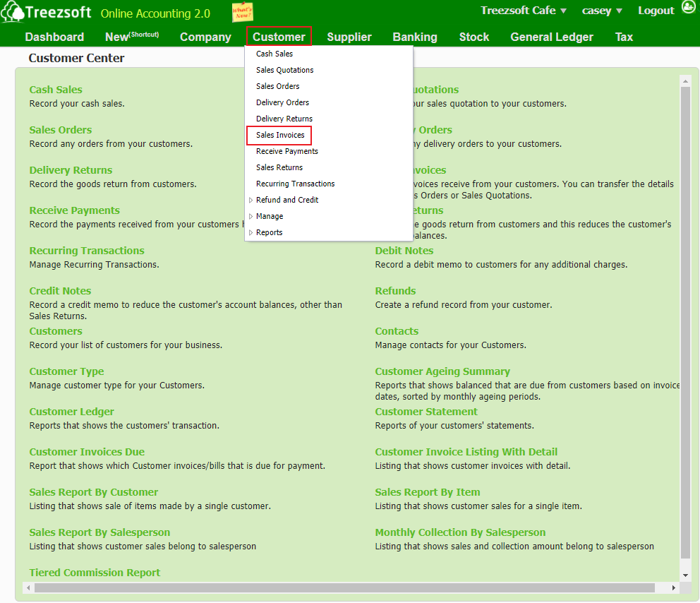Screen dimensions: 700x603
Task: Choose Receive Payments in the dropdown menu
Action: [286, 151]
